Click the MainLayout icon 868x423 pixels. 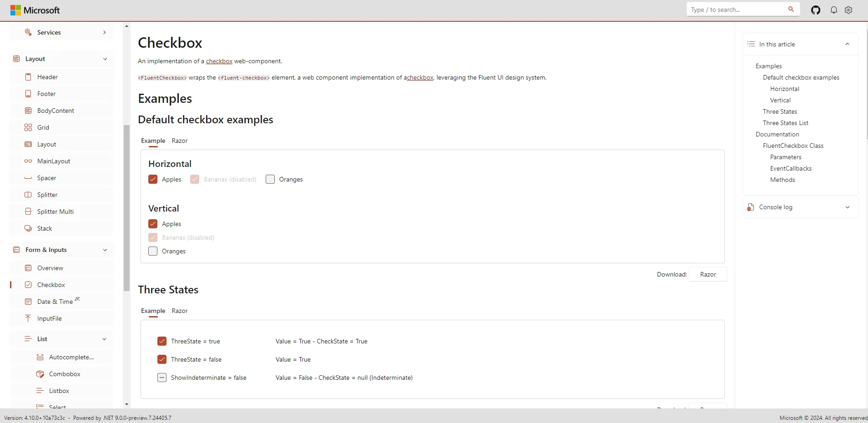tap(28, 161)
